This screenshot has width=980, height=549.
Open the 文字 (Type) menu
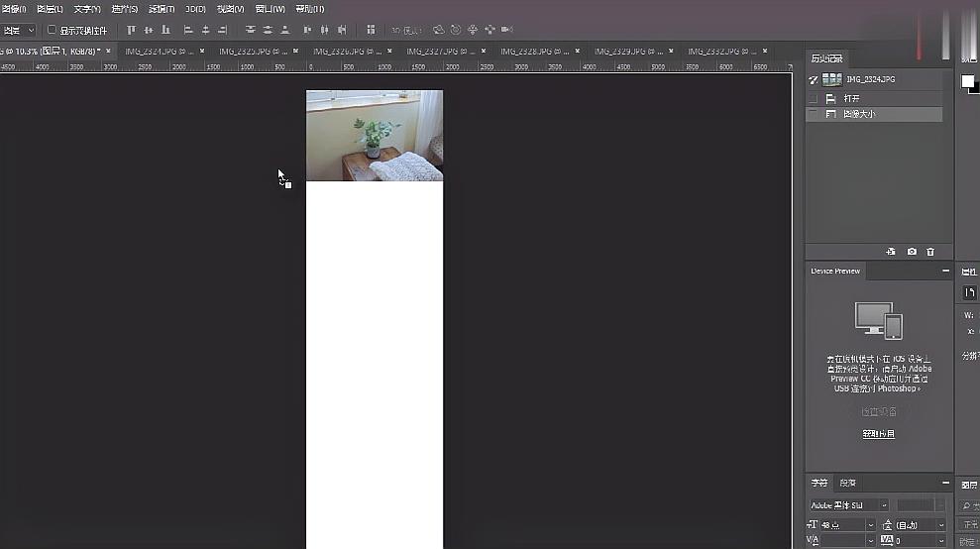(87, 9)
